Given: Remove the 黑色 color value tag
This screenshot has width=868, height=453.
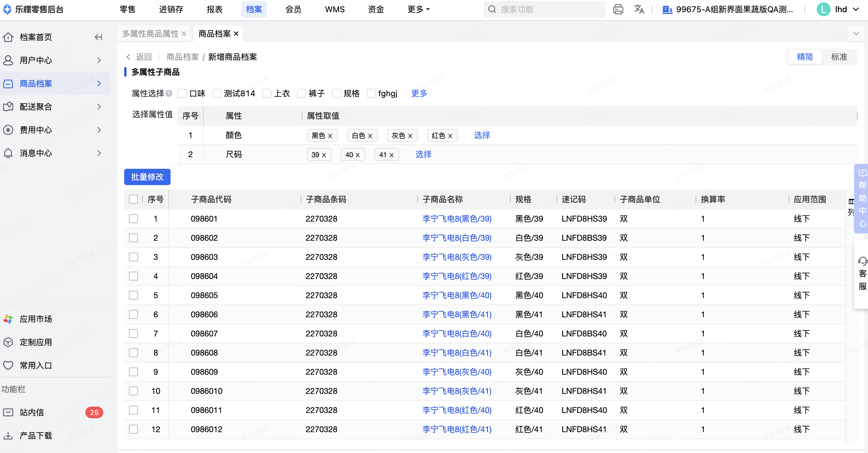Looking at the screenshot, I should click(x=330, y=136).
